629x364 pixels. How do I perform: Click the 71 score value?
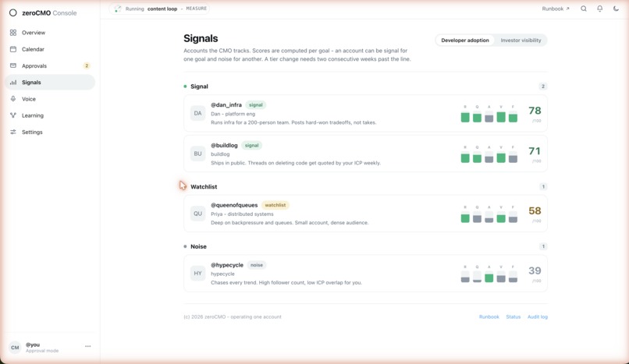click(535, 151)
